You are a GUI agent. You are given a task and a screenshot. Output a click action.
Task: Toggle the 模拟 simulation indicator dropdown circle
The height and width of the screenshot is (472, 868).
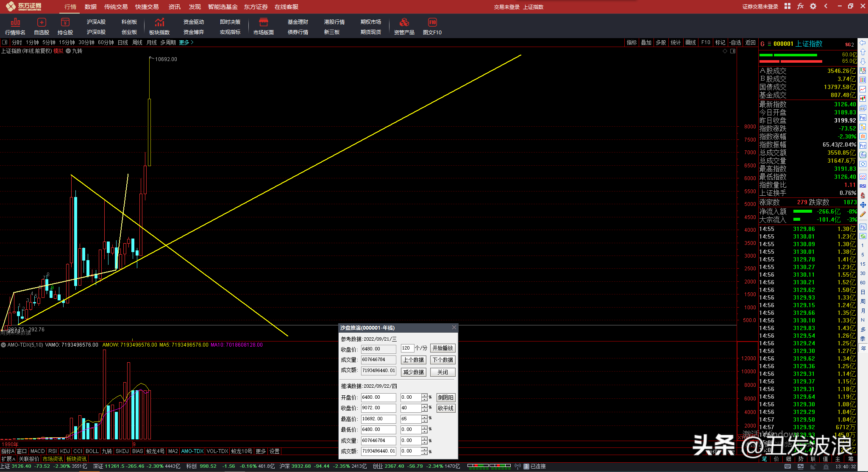coord(68,51)
